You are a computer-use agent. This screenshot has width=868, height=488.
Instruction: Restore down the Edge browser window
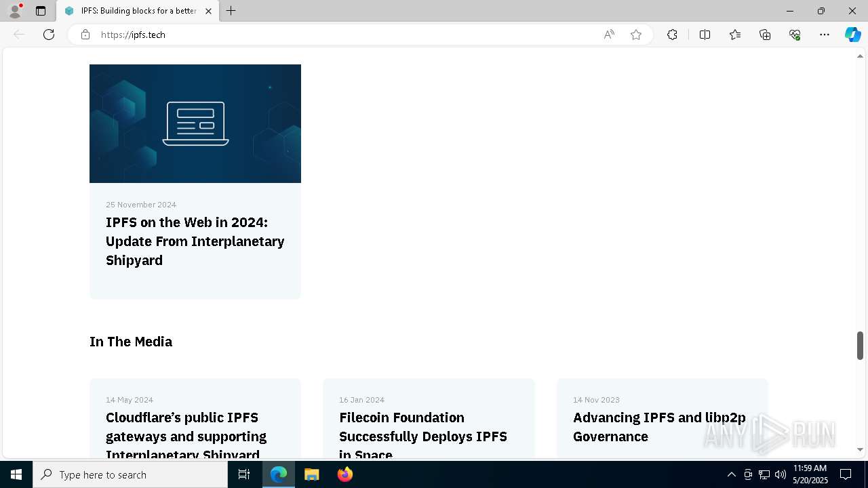821,11
